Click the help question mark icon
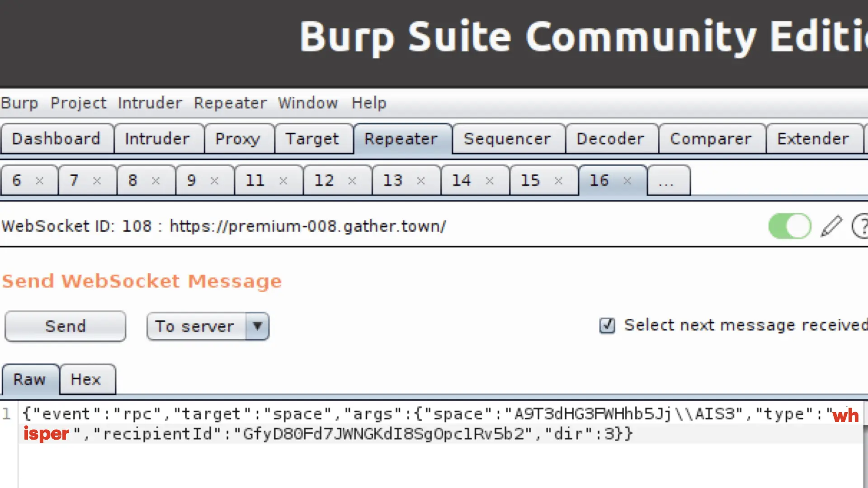This screenshot has width=868, height=488. (x=861, y=226)
